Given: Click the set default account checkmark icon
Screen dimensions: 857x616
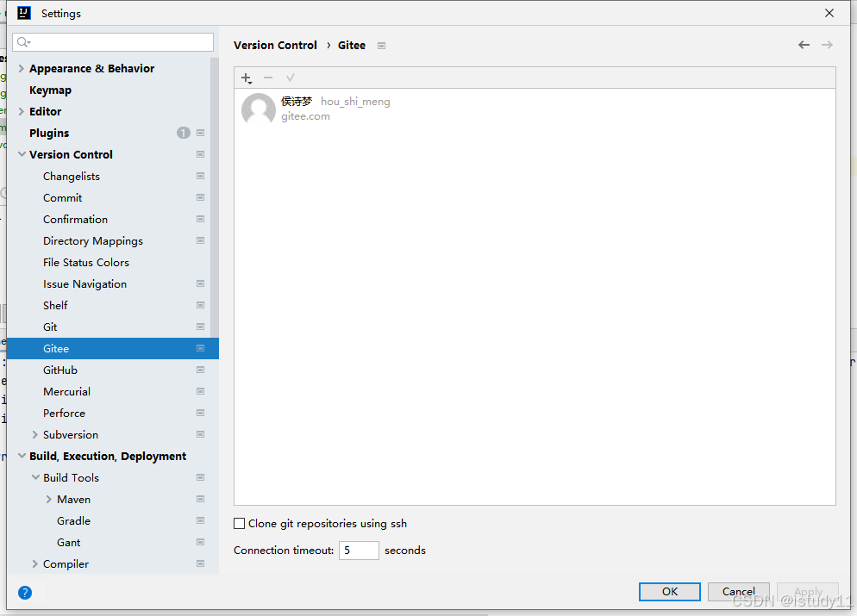Looking at the screenshot, I should (291, 78).
